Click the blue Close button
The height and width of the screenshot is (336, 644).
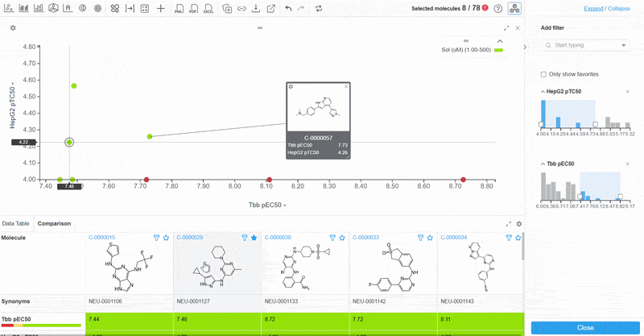click(x=585, y=328)
